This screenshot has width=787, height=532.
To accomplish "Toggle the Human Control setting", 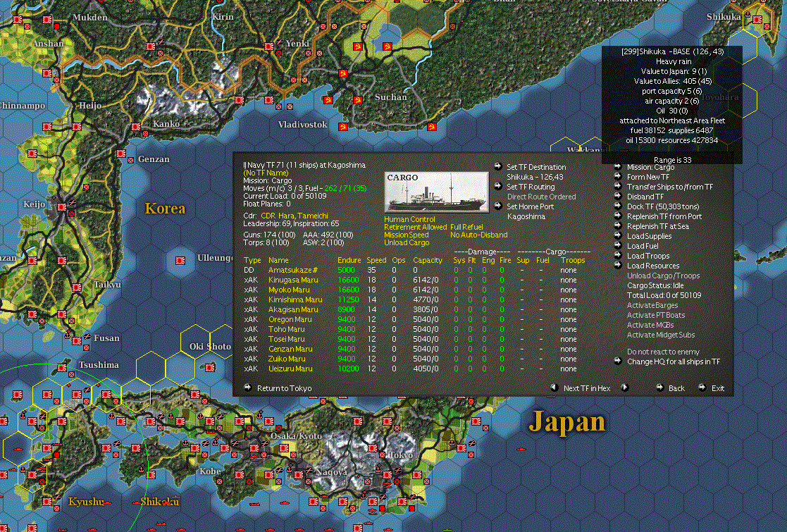I will click(409, 219).
